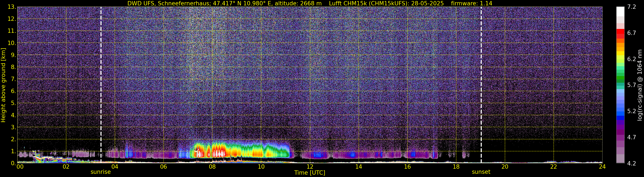Image resolution: width=644 pixels, height=177 pixels.
Task: Click the height axis tick label 3
Action: click(13, 127)
